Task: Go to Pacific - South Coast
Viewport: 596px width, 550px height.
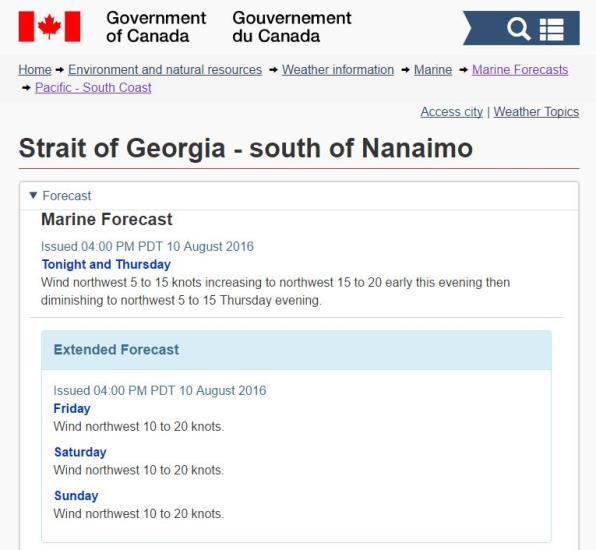Action: pyautogui.click(x=93, y=87)
